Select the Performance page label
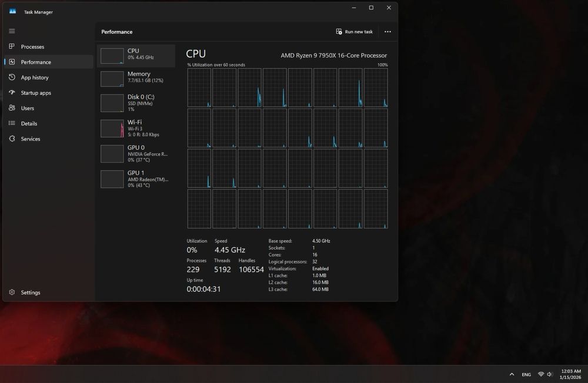Screen dimensions: 588x383 pos(36,62)
